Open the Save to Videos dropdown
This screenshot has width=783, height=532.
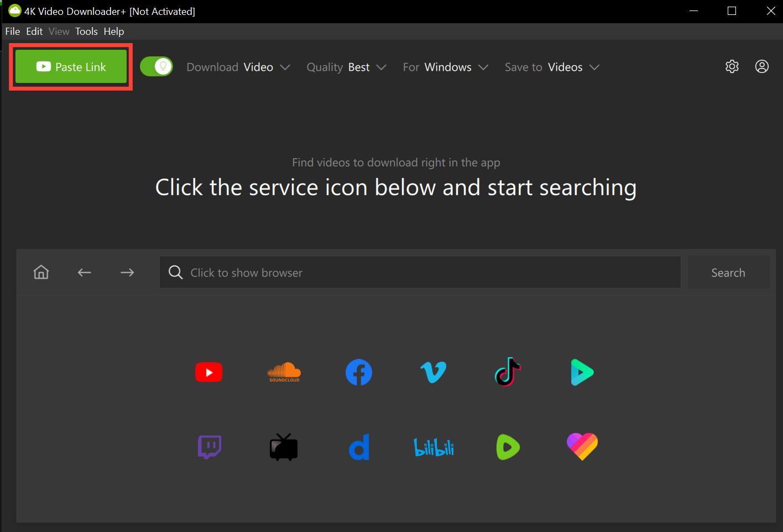[551, 67]
